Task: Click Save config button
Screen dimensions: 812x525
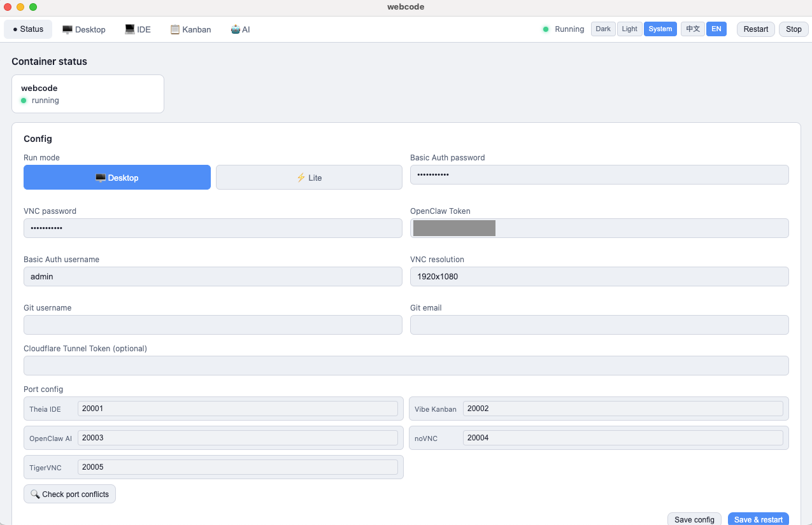Action: (x=694, y=519)
